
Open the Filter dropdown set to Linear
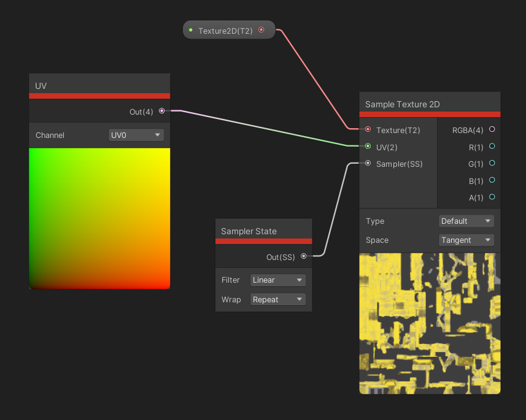277,280
